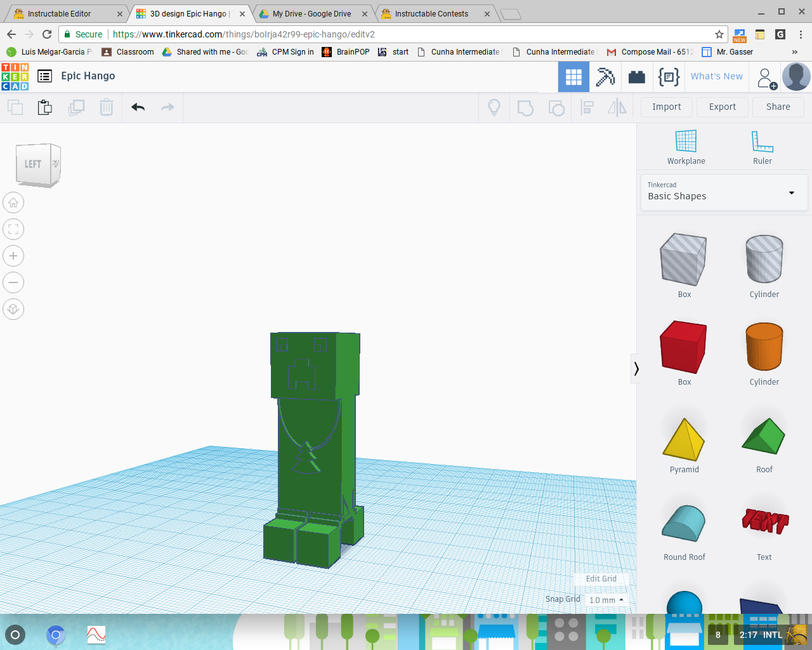Paste from clipboard icon
This screenshot has height=650, width=812.
(x=44, y=107)
